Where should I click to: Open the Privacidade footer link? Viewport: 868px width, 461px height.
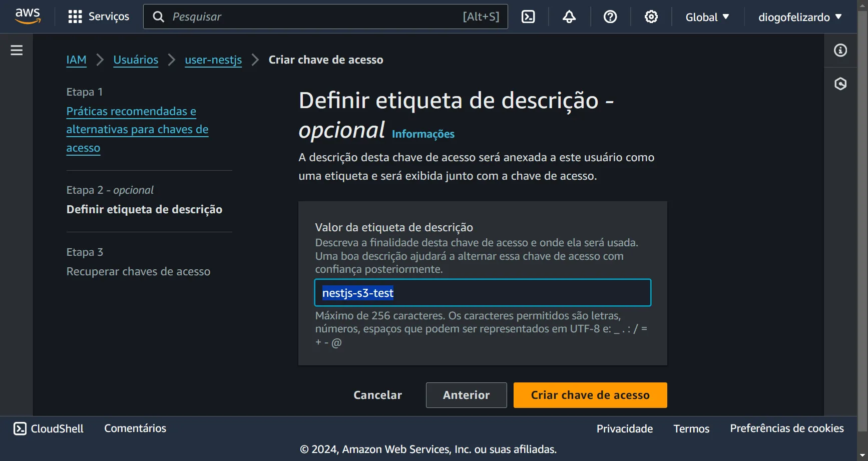click(624, 428)
